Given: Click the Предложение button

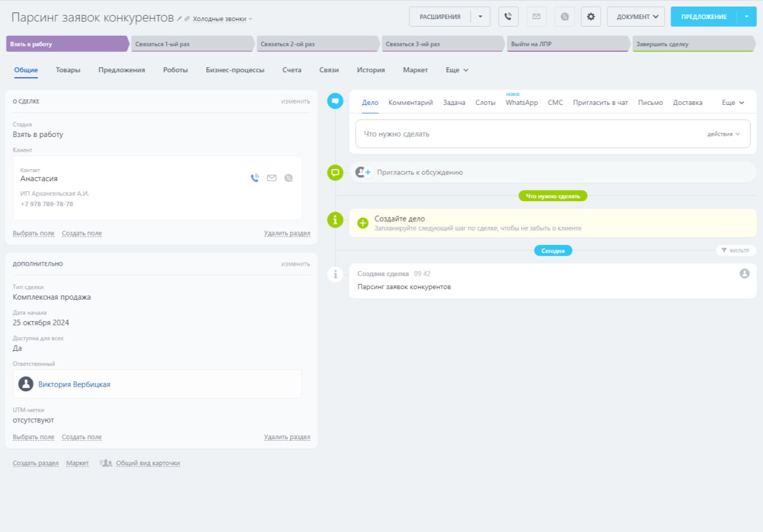Looking at the screenshot, I should click(x=703, y=17).
